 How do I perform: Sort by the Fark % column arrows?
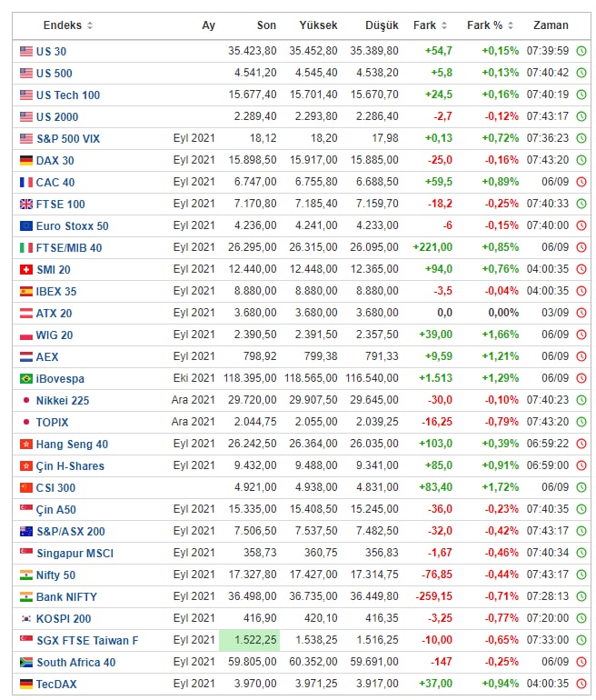(x=510, y=25)
